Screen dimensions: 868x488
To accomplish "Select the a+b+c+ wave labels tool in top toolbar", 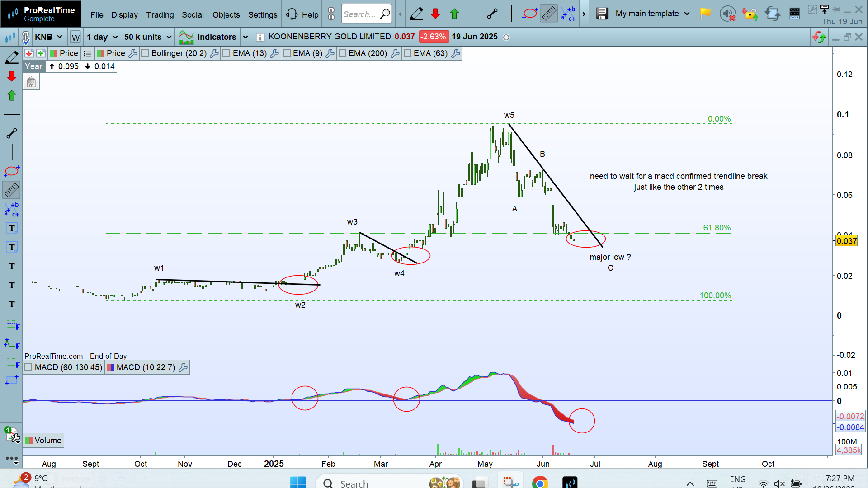I will tap(568, 14).
